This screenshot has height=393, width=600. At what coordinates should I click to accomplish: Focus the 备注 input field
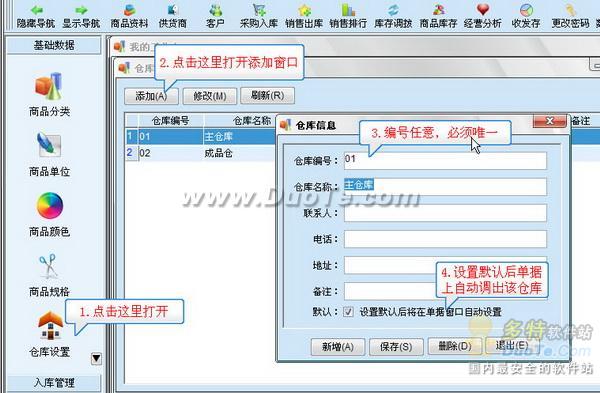pos(445,291)
